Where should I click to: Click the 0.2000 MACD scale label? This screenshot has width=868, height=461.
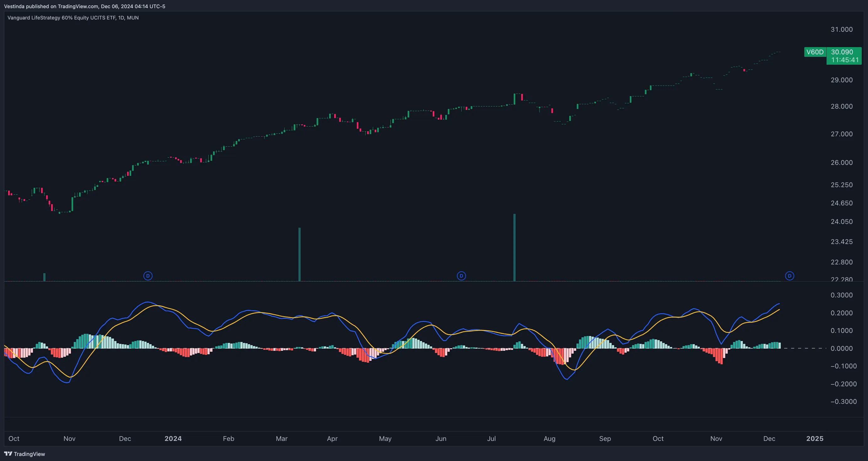coord(842,313)
